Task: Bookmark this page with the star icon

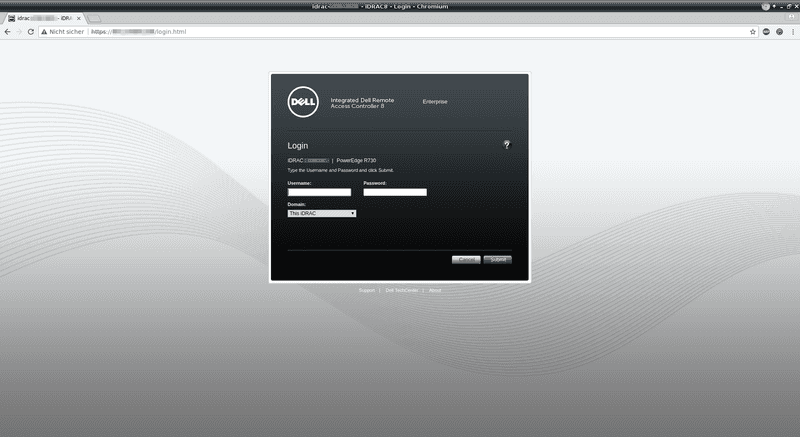Action: point(753,32)
